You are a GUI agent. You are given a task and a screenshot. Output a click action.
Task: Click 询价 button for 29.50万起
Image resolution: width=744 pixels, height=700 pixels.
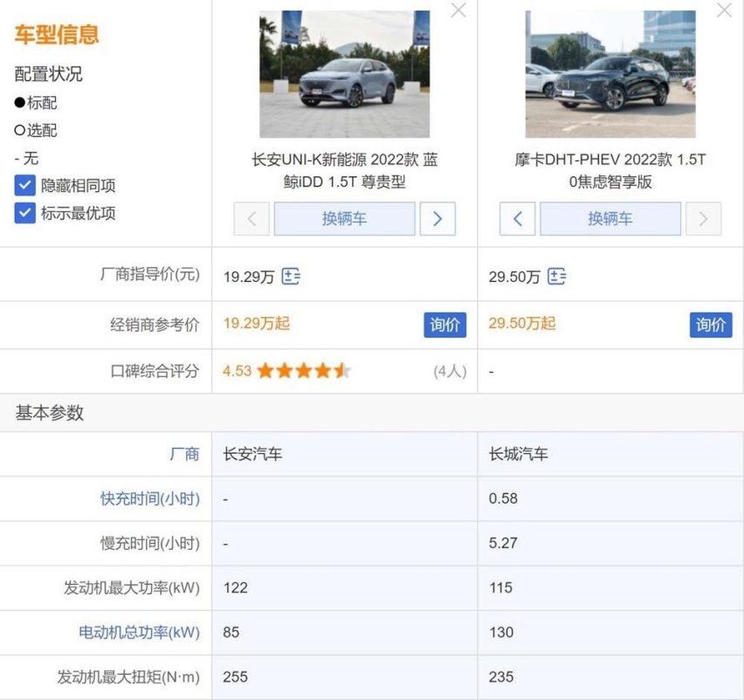711,325
